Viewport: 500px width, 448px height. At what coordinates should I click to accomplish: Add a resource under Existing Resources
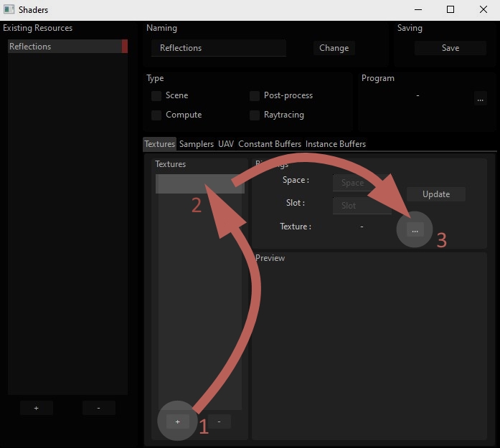coord(37,408)
